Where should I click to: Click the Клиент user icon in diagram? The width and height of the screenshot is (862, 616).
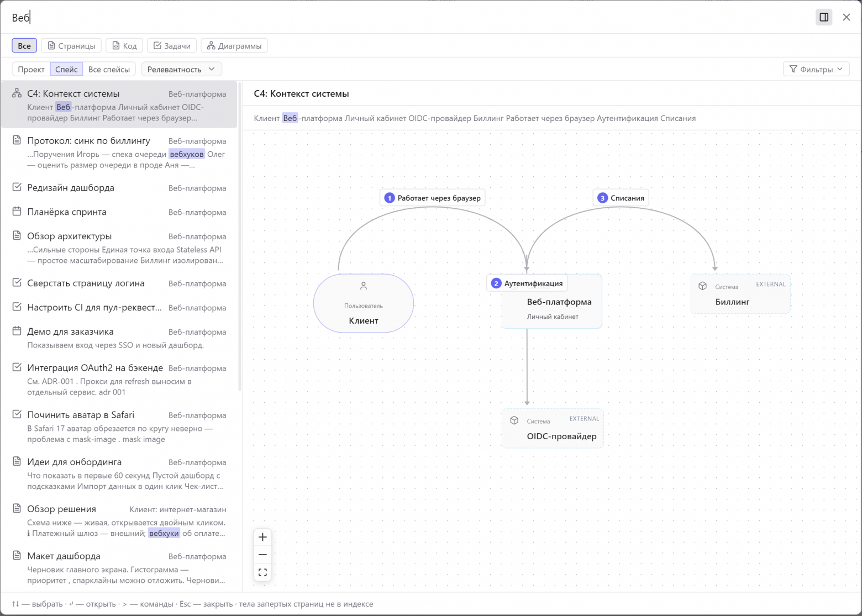point(364,286)
